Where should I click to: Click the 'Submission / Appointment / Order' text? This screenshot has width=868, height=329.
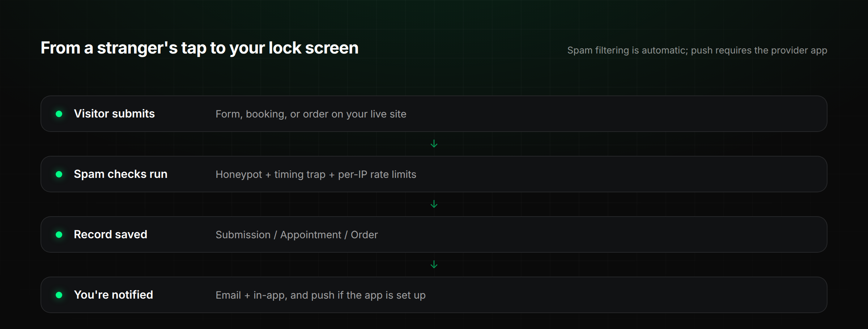297,235
